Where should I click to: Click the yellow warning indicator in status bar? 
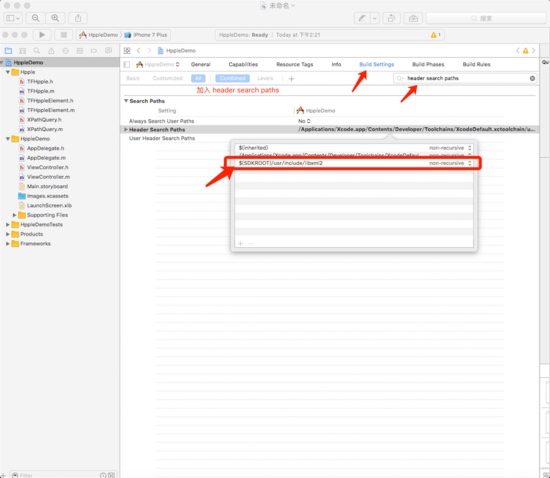click(x=435, y=35)
